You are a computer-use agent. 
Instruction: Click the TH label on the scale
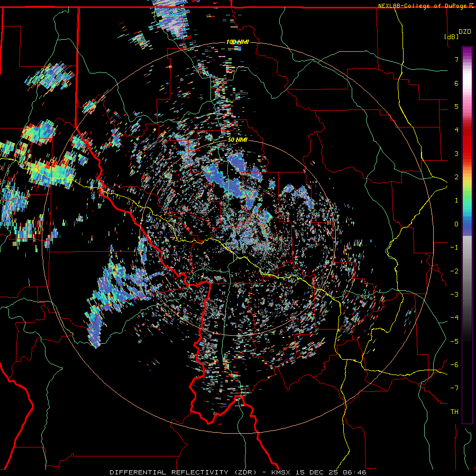coord(454,412)
